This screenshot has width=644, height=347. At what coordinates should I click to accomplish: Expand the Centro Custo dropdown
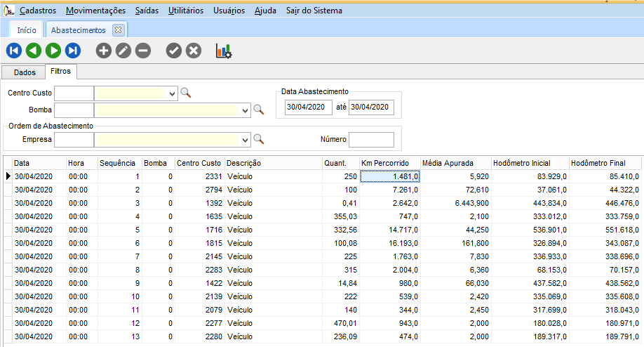172,93
